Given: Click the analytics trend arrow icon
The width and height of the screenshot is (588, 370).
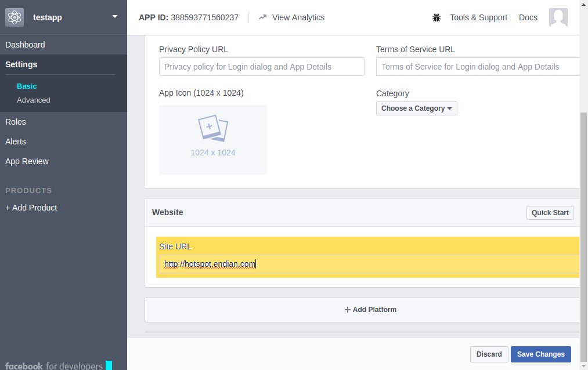Looking at the screenshot, I should coord(263,17).
